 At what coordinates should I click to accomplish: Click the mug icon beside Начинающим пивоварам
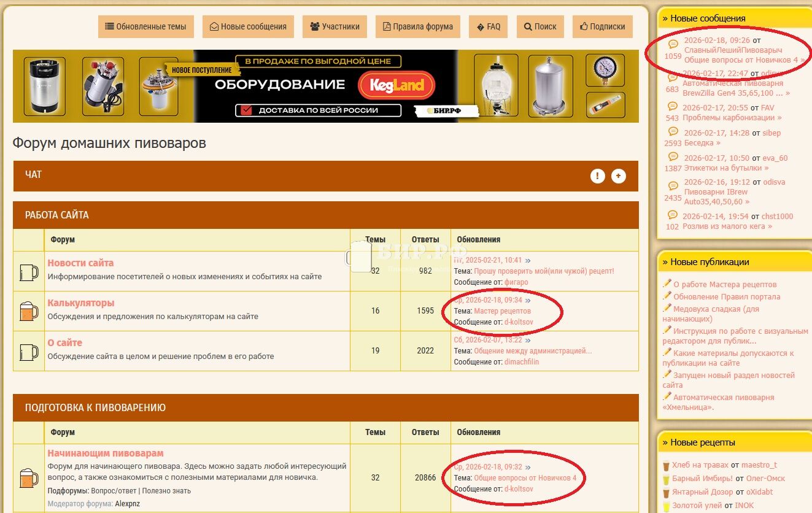coord(29,477)
